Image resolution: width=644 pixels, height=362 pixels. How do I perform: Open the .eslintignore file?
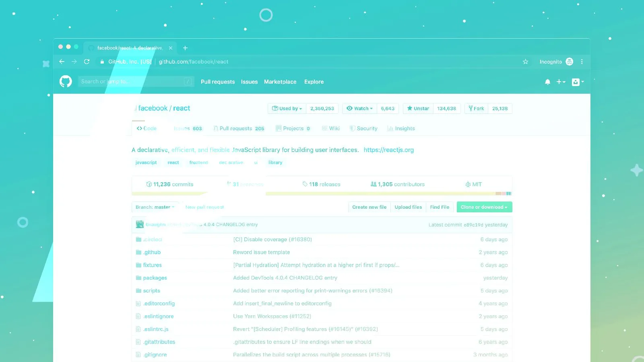158,317
